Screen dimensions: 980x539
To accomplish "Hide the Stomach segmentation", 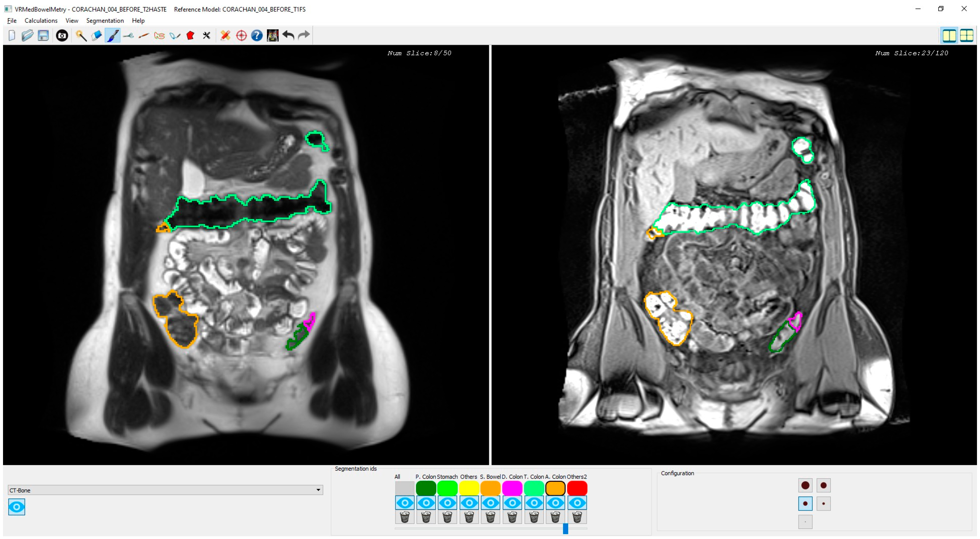I will (x=447, y=503).
